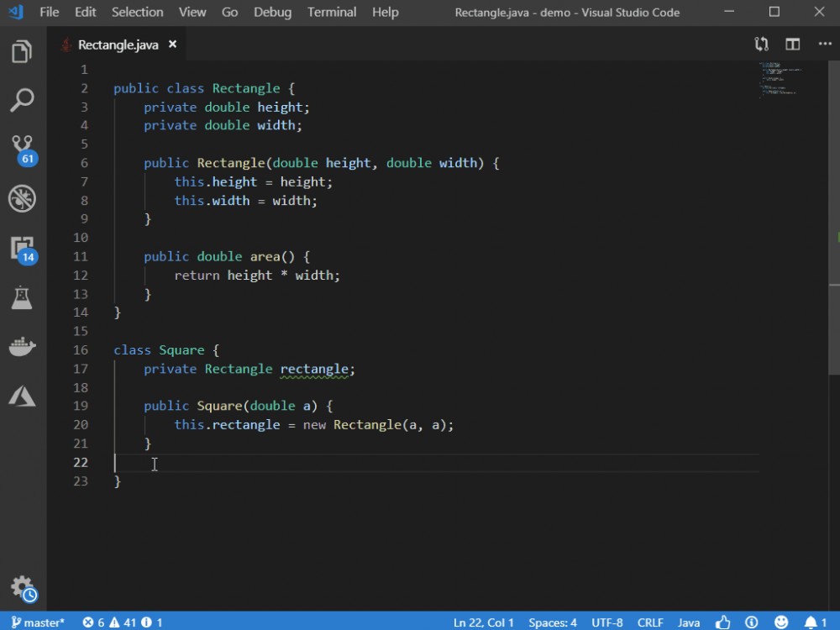The image size is (840, 630).
Task: Click the Split Editor icon
Action: pos(792,44)
